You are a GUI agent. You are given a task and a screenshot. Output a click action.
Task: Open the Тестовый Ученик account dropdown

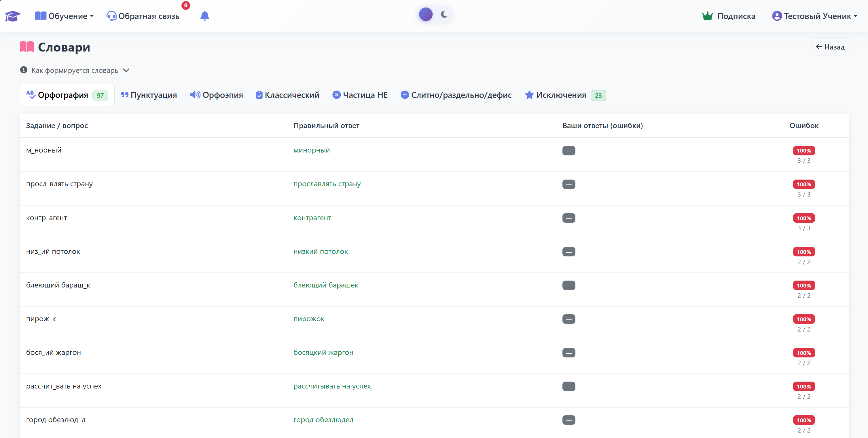click(814, 16)
